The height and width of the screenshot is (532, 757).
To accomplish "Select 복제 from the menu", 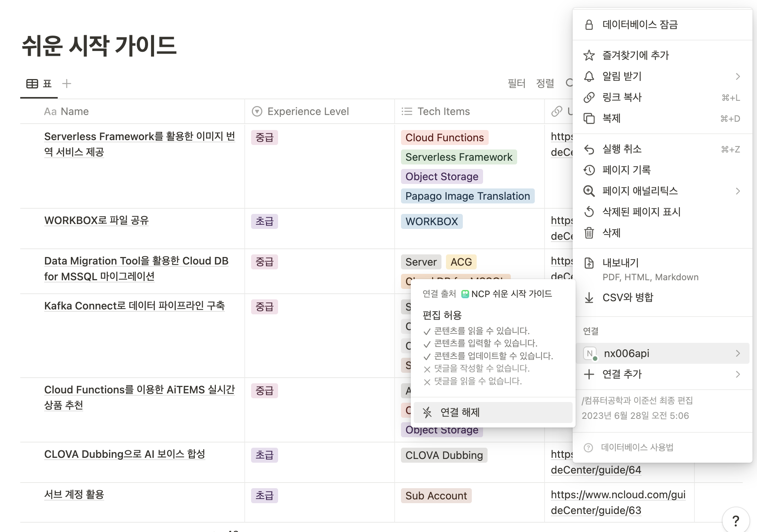I will click(x=612, y=118).
